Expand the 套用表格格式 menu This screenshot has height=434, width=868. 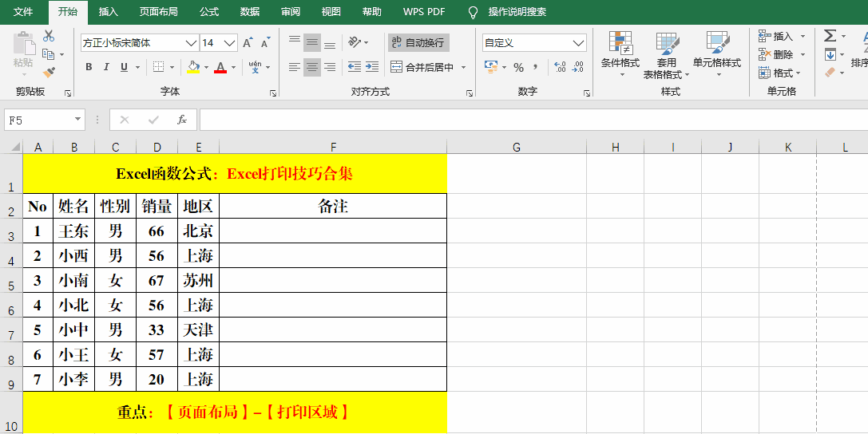(667, 54)
